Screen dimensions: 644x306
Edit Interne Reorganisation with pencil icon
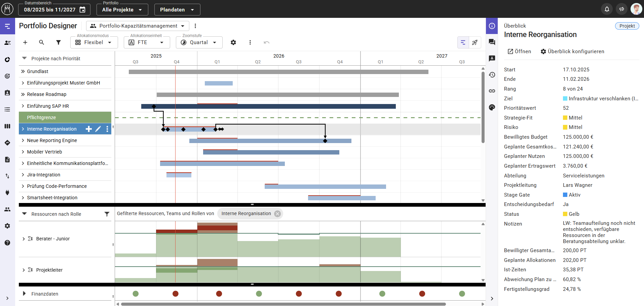pyautogui.click(x=98, y=129)
